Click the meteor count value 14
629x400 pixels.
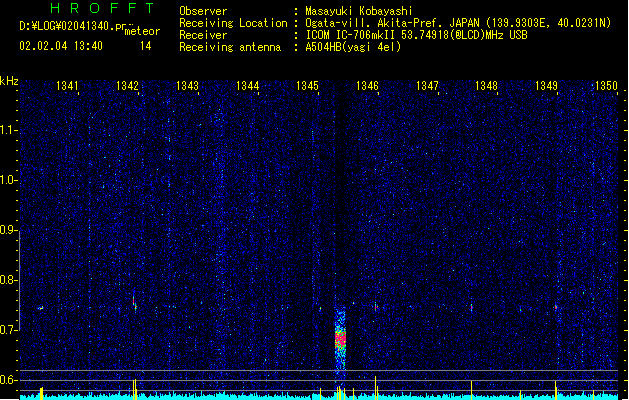click(x=146, y=46)
